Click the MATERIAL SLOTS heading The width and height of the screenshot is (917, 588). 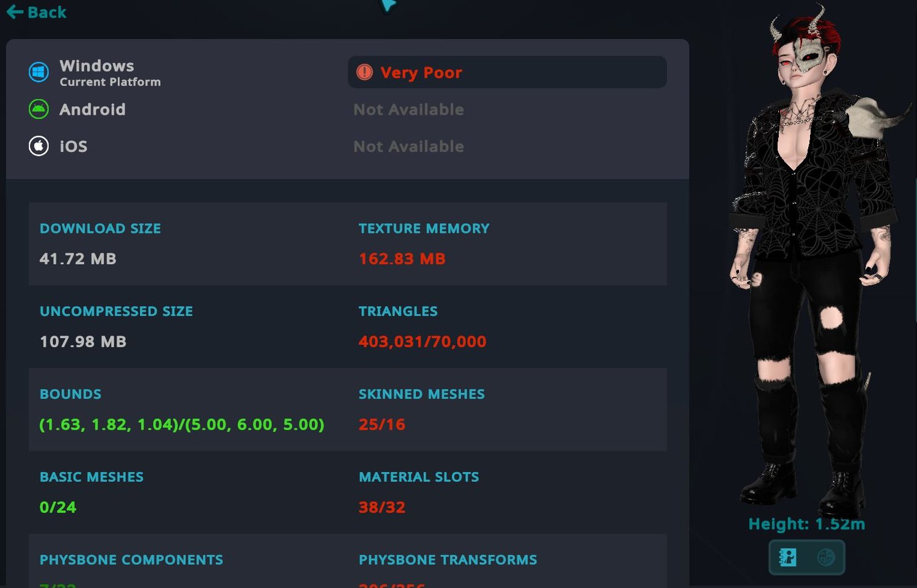[x=419, y=477]
